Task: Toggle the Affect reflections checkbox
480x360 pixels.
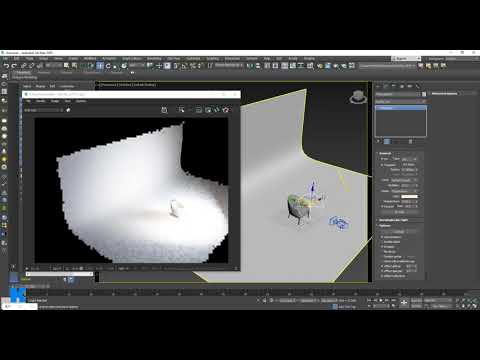Action: tap(382, 276)
